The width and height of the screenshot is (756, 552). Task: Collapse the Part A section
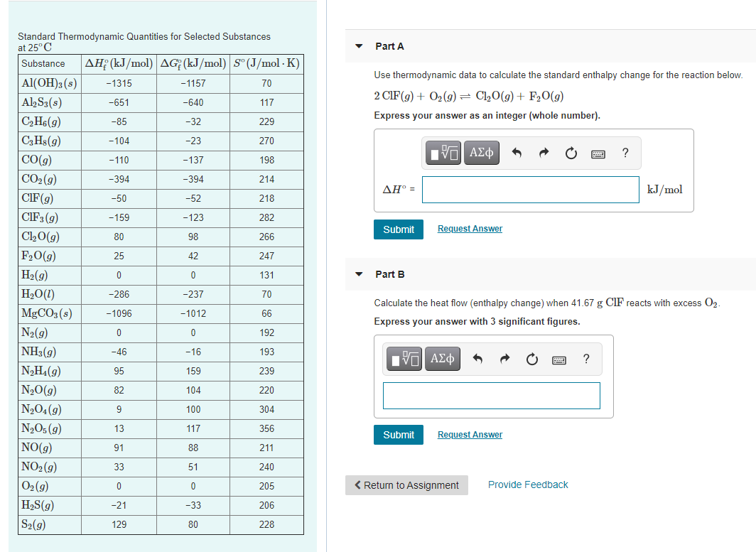[359, 45]
